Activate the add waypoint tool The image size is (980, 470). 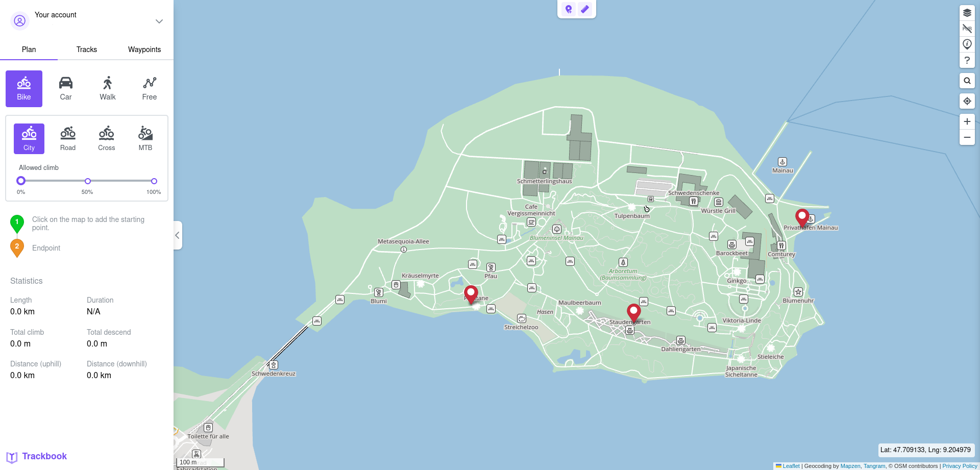(568, 9)
